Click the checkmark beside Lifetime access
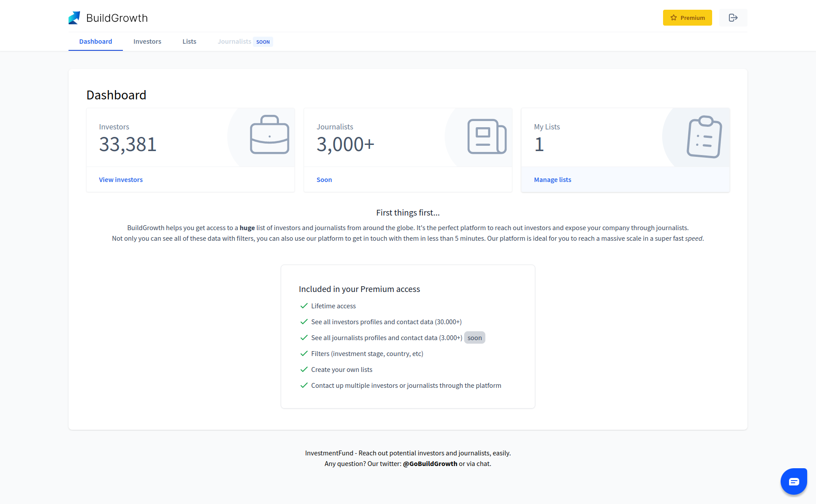 (x=304, y=306)
